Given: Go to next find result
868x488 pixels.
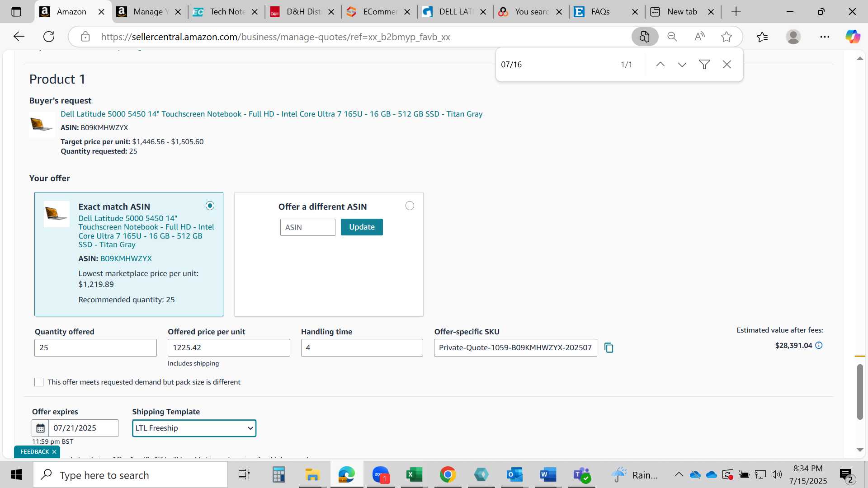Looking at the screenshot, I should click(x=682, y=65).
